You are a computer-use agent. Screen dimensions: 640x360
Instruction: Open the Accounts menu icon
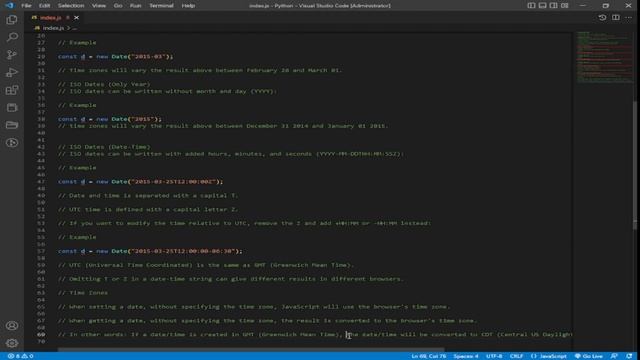pos(12,326)
